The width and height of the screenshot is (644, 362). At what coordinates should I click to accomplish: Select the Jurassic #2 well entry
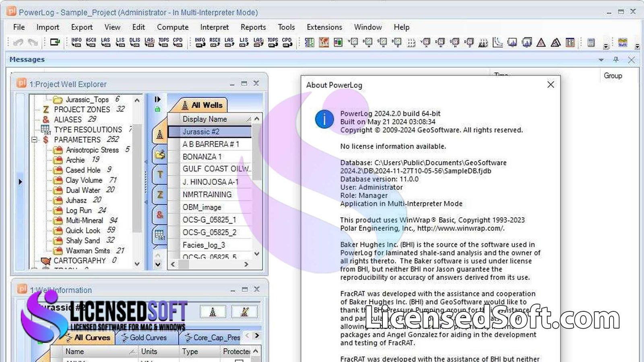tap(201, 132)
